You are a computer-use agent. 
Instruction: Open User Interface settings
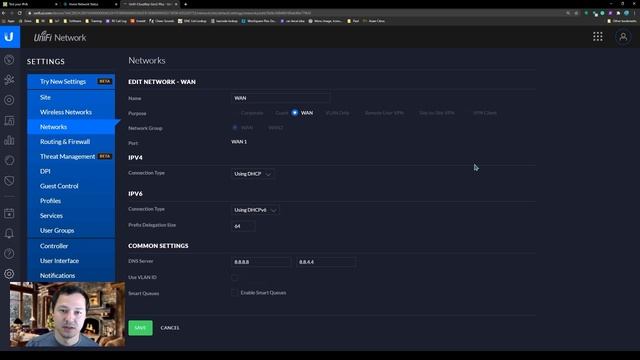click(71, 261)
